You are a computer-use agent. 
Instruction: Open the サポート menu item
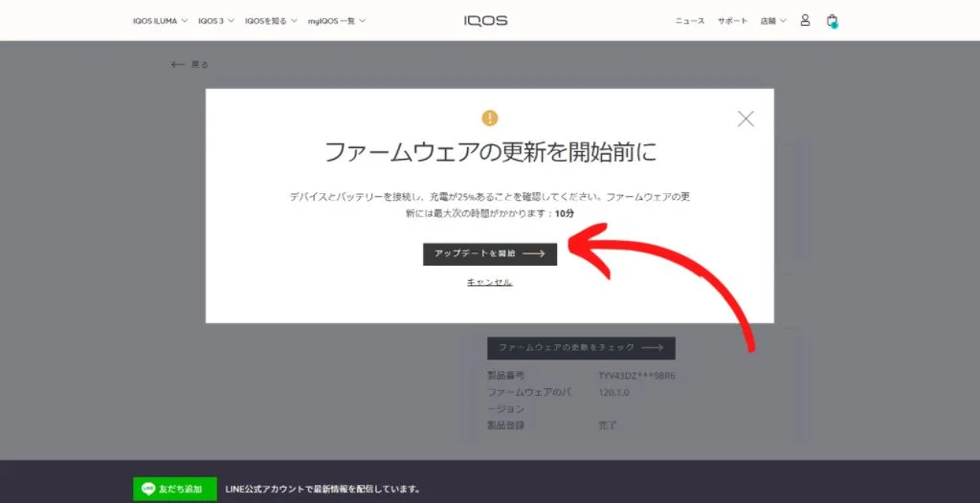(732, 21)
